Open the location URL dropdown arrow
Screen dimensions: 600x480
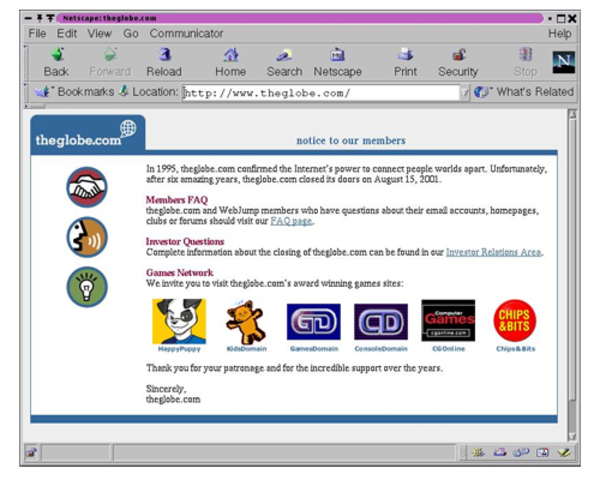coord(465,93)
